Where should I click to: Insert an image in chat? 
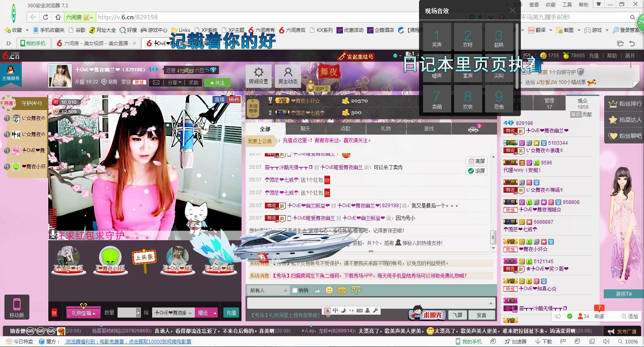point(317,290)
